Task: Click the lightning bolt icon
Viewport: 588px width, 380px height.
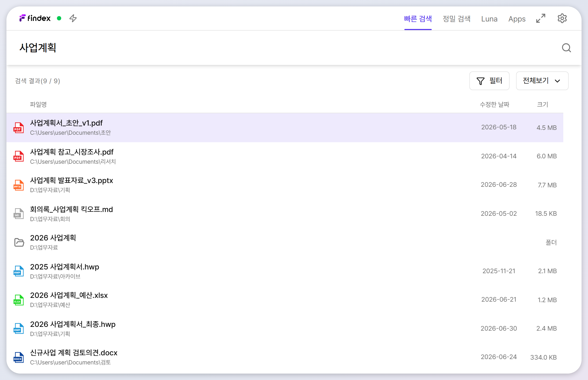Action: (73, 18)
